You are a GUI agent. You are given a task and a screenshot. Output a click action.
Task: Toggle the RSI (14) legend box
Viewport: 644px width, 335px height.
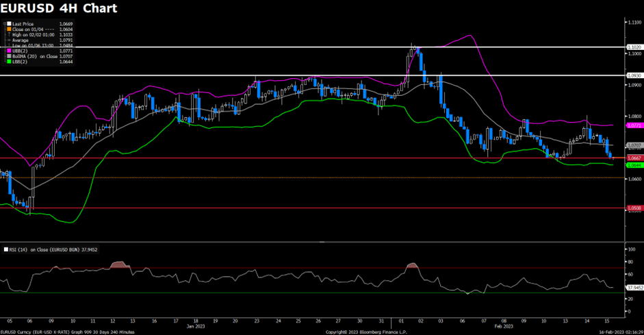(x=4, y=249)
